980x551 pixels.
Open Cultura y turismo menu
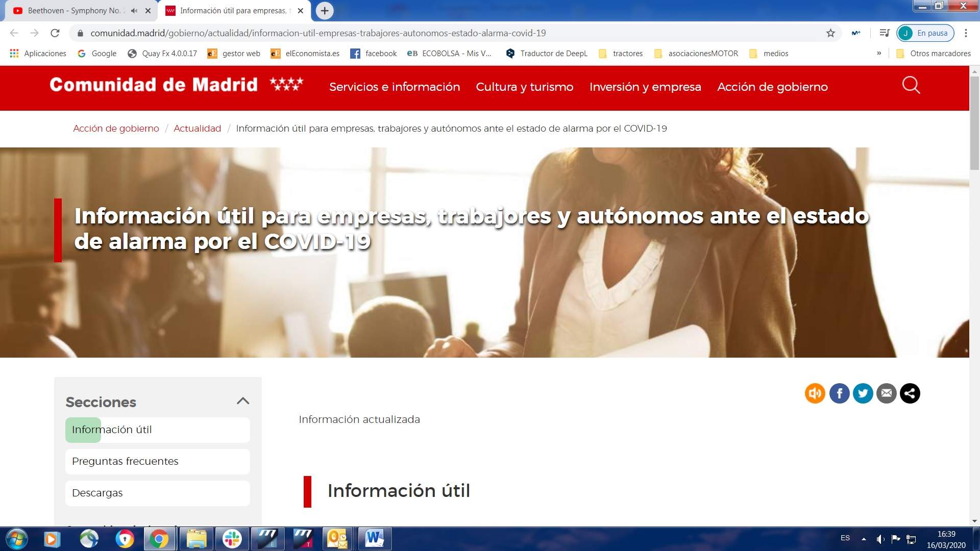tap(525, 87)
